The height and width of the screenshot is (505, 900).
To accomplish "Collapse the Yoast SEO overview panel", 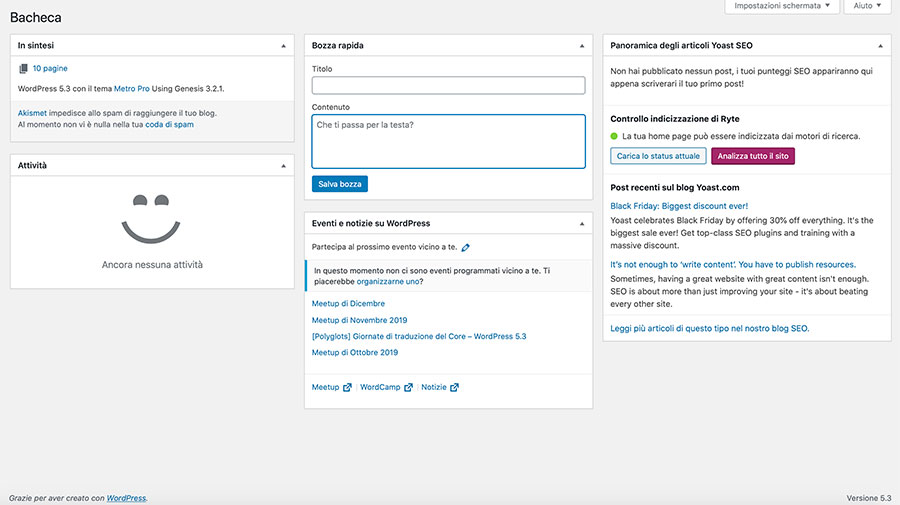I will click(x=879, y=45).
